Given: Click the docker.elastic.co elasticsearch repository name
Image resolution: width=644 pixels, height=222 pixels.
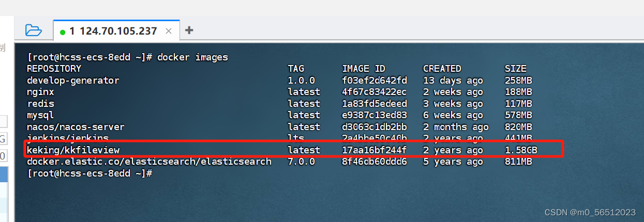Looking at the screenshot, I should click(x=149, y=162).
